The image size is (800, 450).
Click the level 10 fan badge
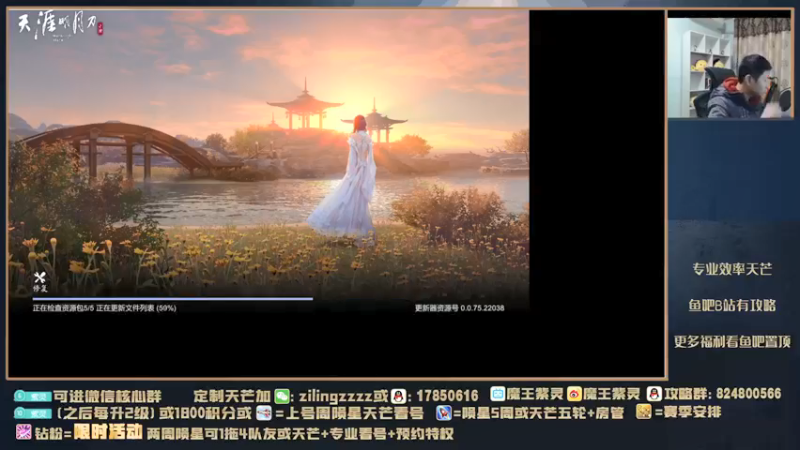pyautogui.click(x=33, y=413)
